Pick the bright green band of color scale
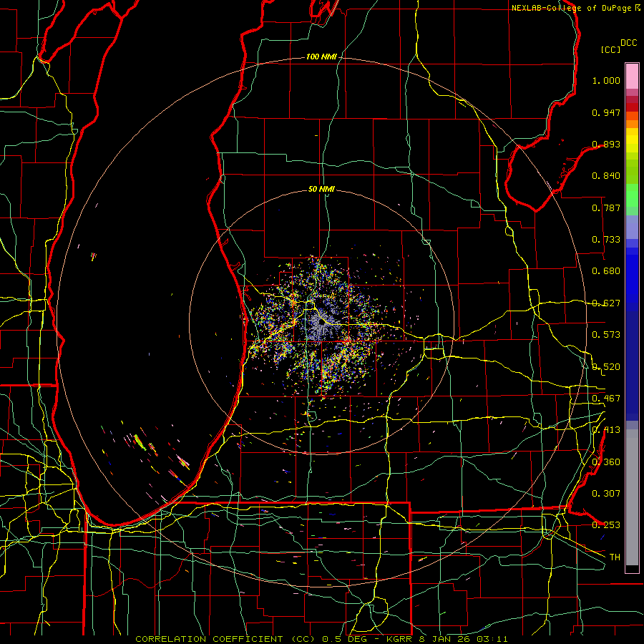644x644 pixels. (x=632, y=195)
